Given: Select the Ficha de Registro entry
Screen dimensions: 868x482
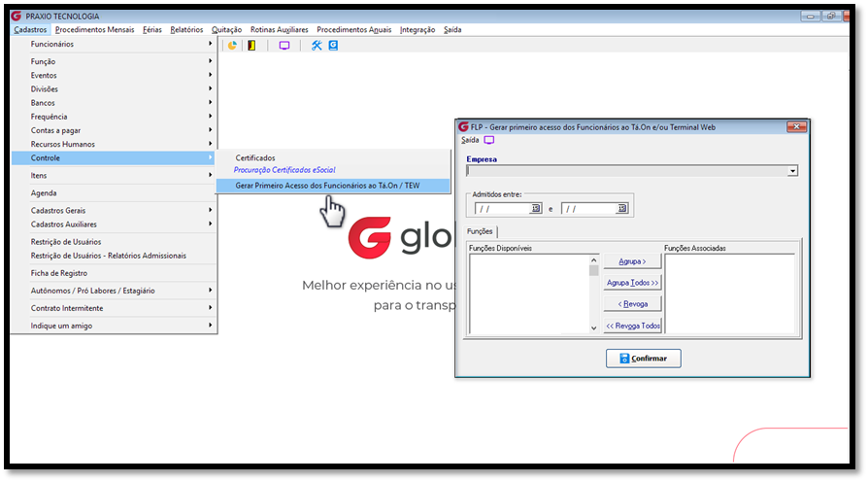Looking at the screenshot, I should pos(114,273).
